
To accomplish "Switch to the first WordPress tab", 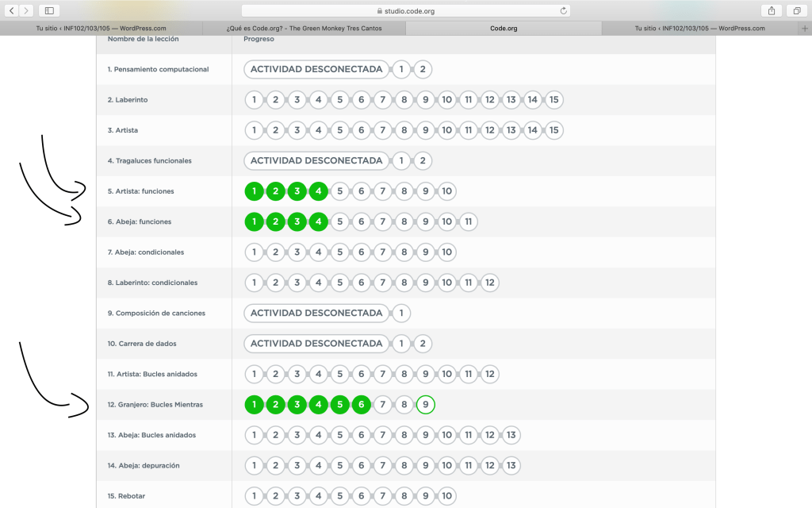I will pos(101,28).
